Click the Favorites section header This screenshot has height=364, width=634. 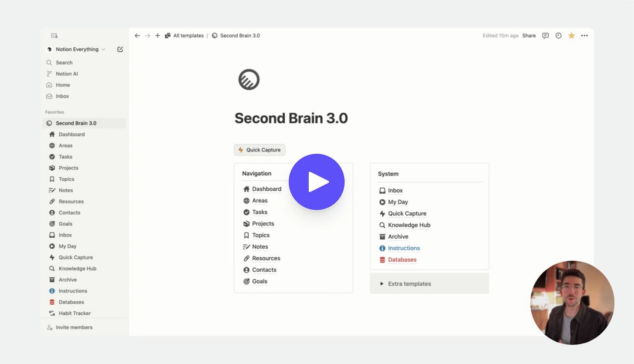(x=54, y=112)
